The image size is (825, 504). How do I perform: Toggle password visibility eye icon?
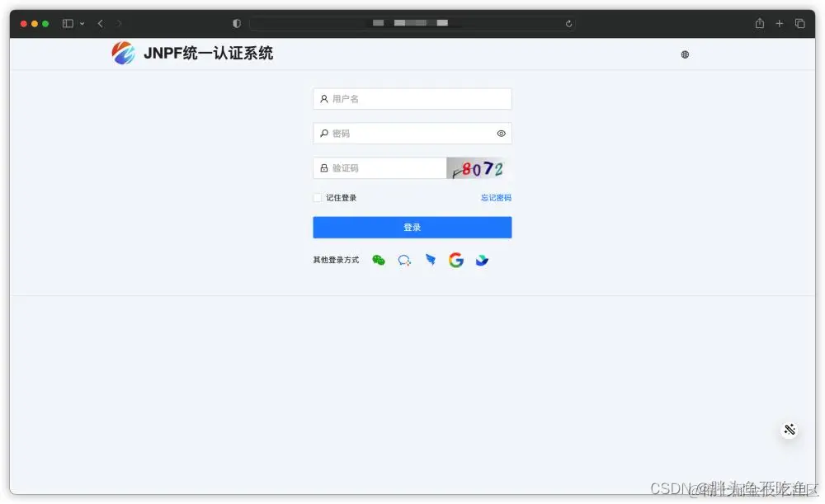501,134
